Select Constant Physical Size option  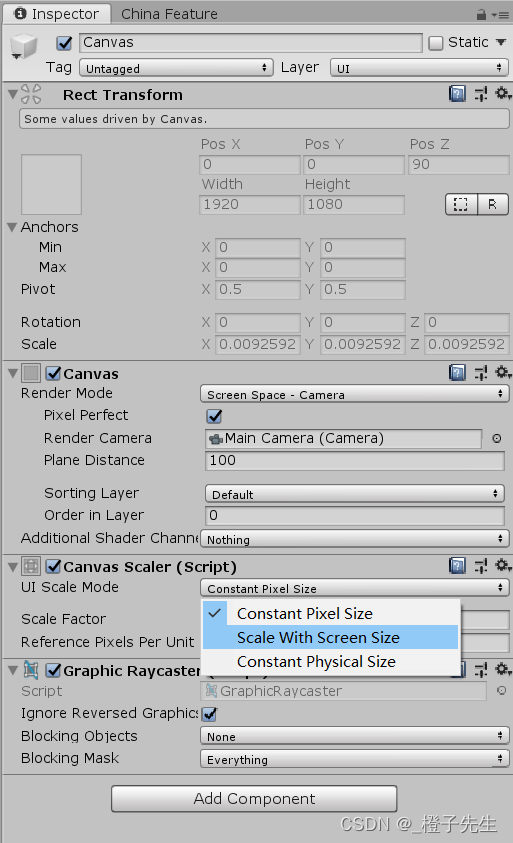(331, 662)
